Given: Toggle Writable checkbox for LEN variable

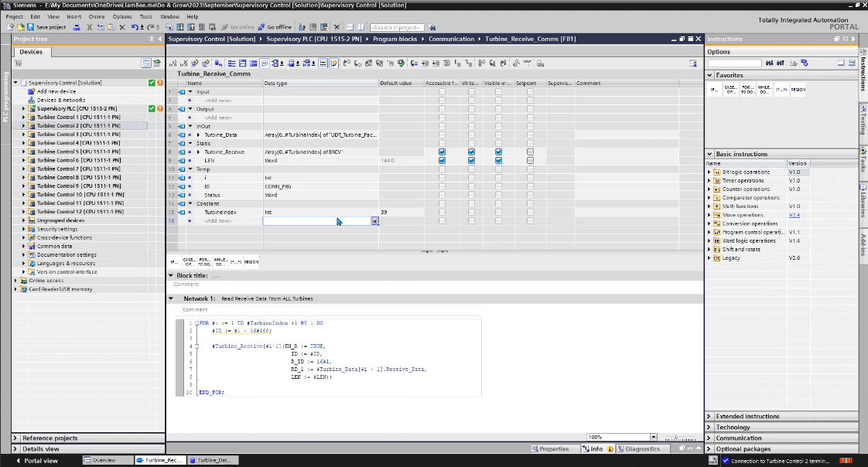Looking at the screenshot, I should 471,160.
